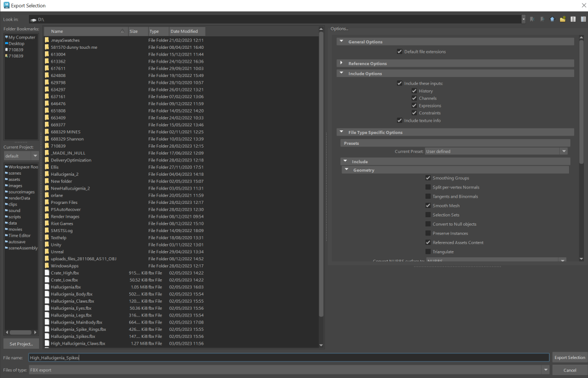Open the Files of type dropdown

click(546, 370)
